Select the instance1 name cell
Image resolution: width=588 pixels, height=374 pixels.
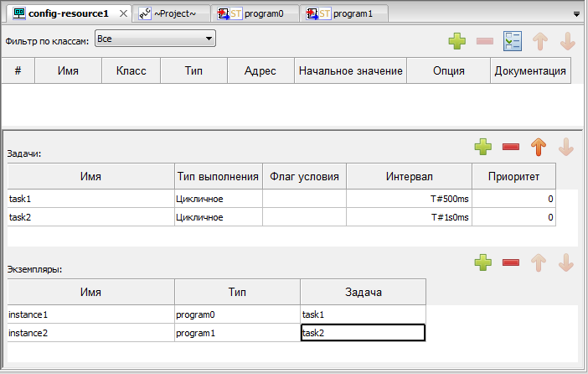pyautogui.click(x=90, y=314)
